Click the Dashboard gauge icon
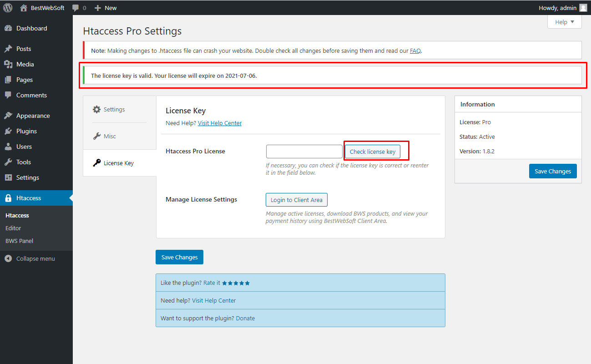Screen dimensions: 591x364 [x=8, y=28]
